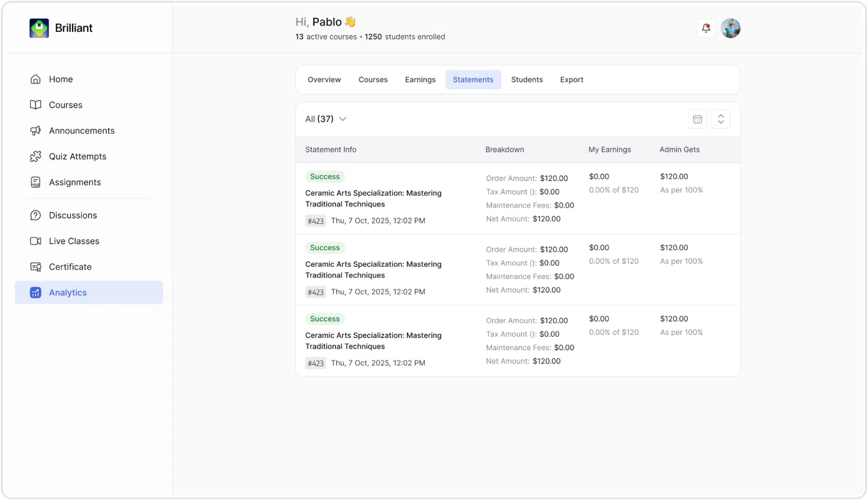Open the calendar date filter

point(697,119)
